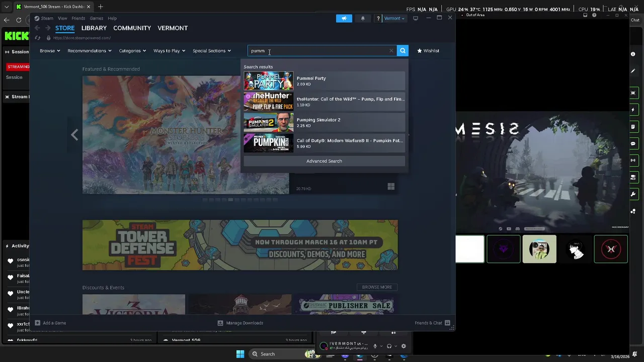Click the Windows Start button
This screenshot has width=644, height=362.
240,354
